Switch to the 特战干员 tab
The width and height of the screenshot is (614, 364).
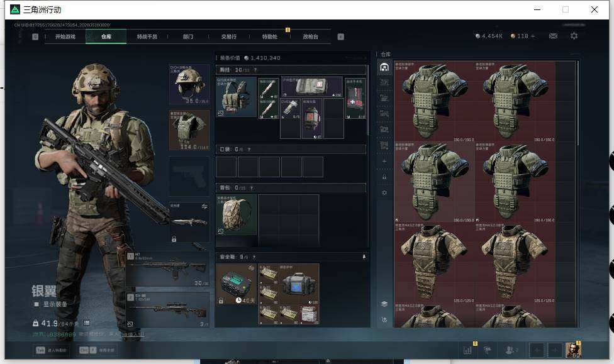(147, 37)
